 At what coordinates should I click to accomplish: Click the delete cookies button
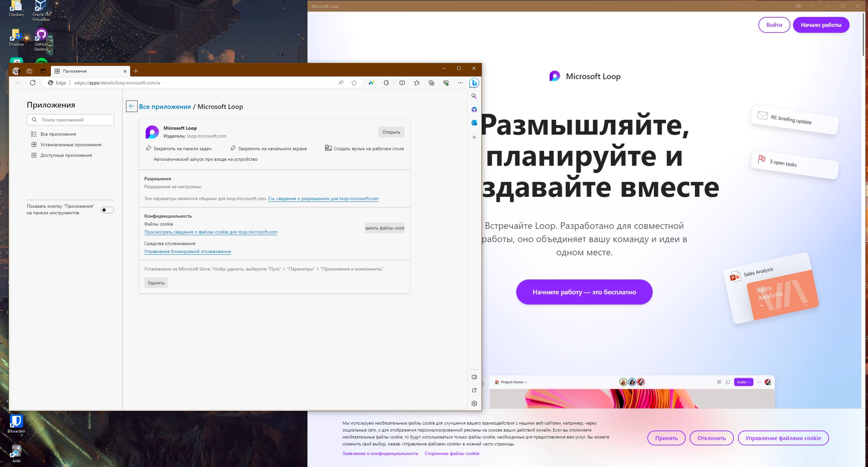click(385, 228)
